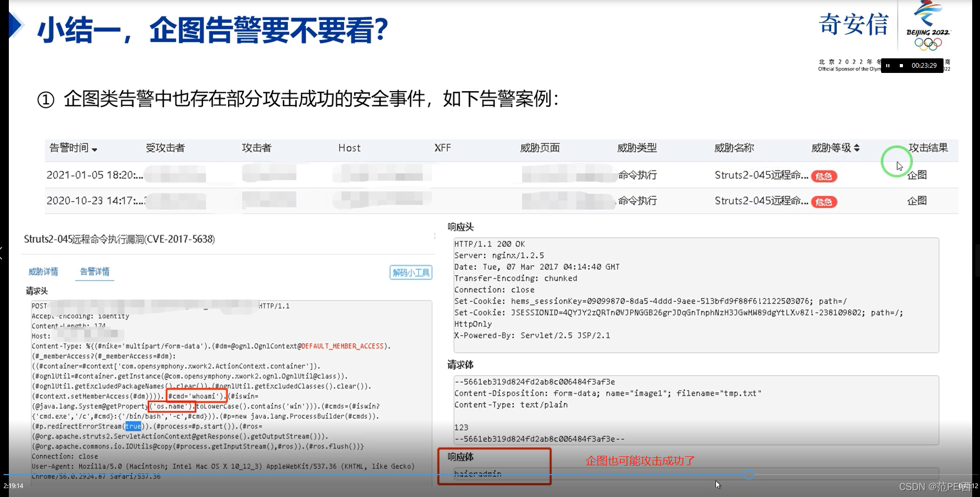Switch to the 告警详情 tab
Image resolution: width=980 pixels, height=497 pixels.
[x=95, y=272]
